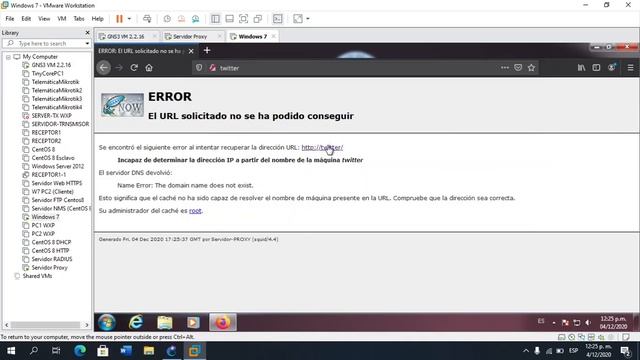Select GNS3 VM 2.2.16 in the library
Image resolution: width=640 pixels, height=360 pixels.
51,65
